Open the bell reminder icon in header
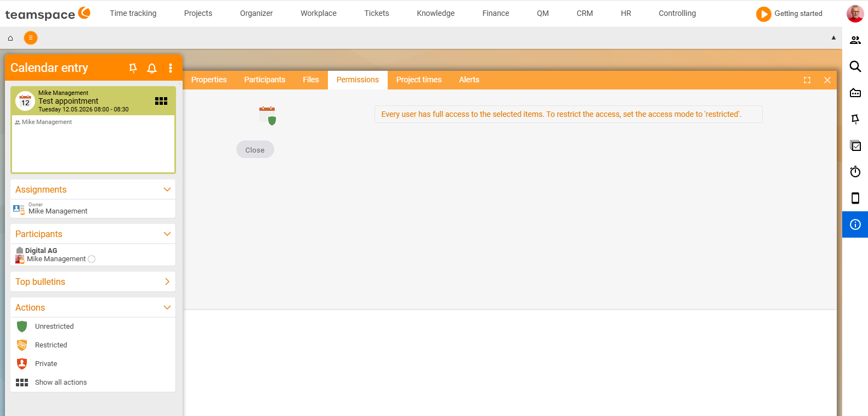Viewport: 868px width, 416px height. [x=152, y=68]
